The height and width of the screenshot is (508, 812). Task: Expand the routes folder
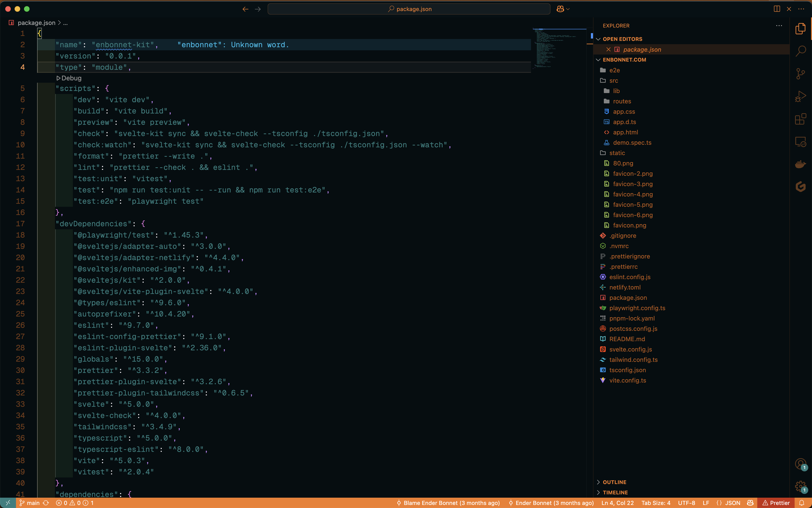tap(621, 102)
